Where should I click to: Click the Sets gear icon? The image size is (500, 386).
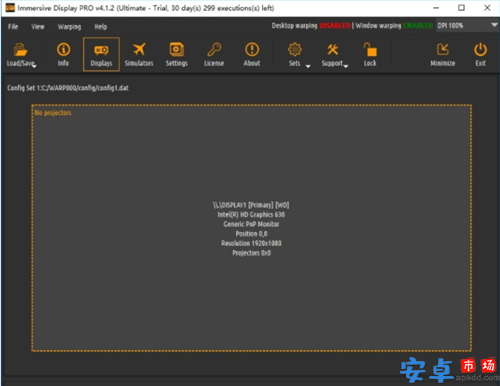tap(295, 49)
